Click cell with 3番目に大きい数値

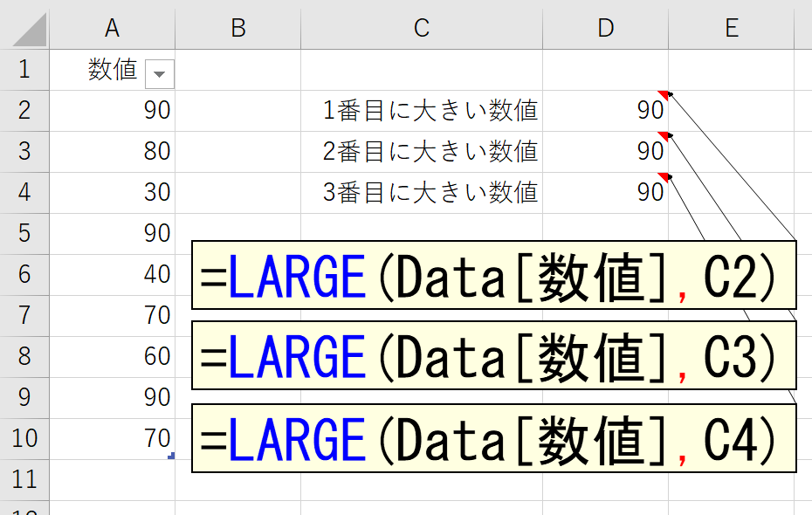(422, 193)
